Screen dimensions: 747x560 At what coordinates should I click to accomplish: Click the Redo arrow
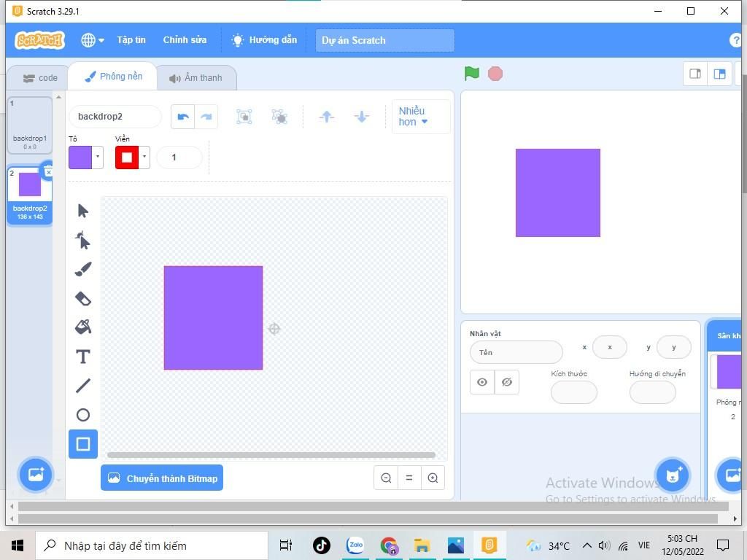[x=206, y=117]
